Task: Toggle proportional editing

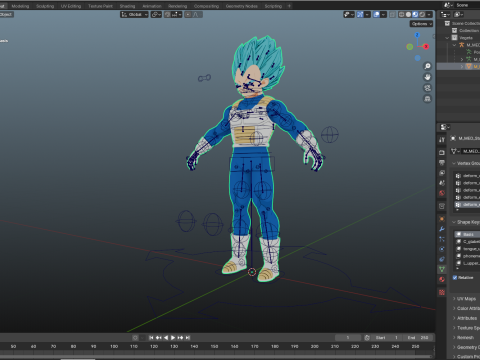Action: coord(188,15)
